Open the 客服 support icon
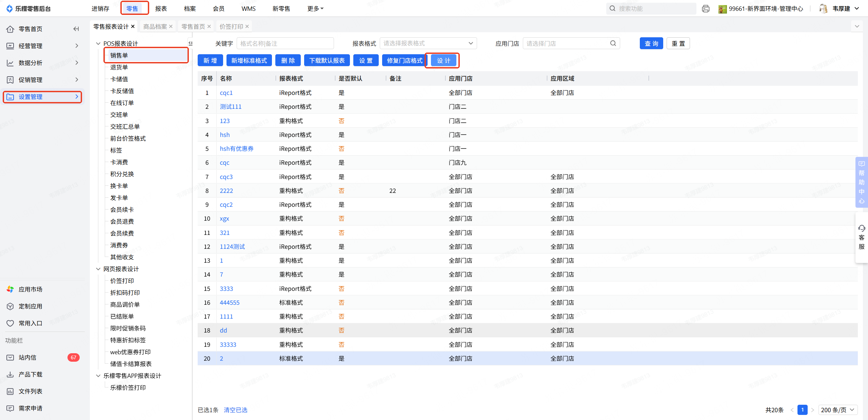 click(x=861, y=237)
